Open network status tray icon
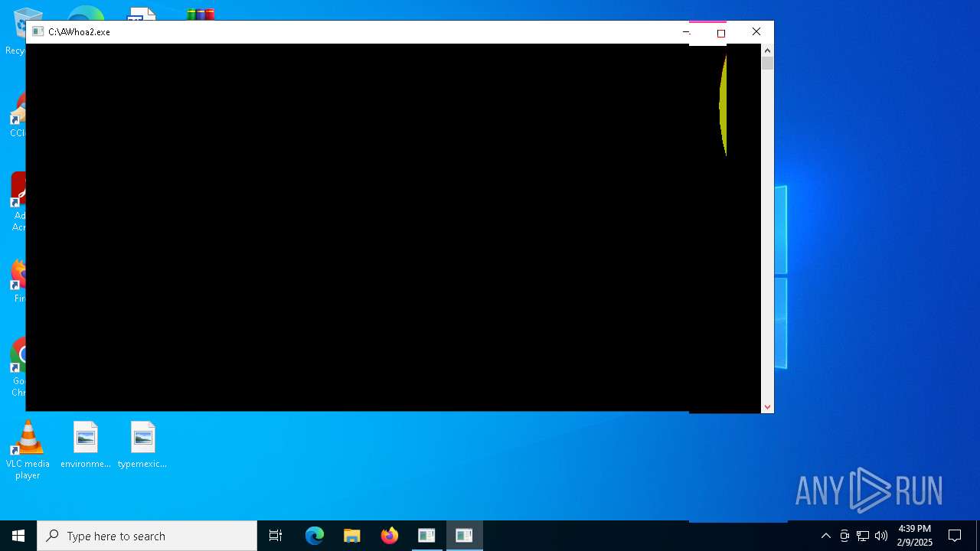This screenshot has height=551, width=980. (863, 536)
